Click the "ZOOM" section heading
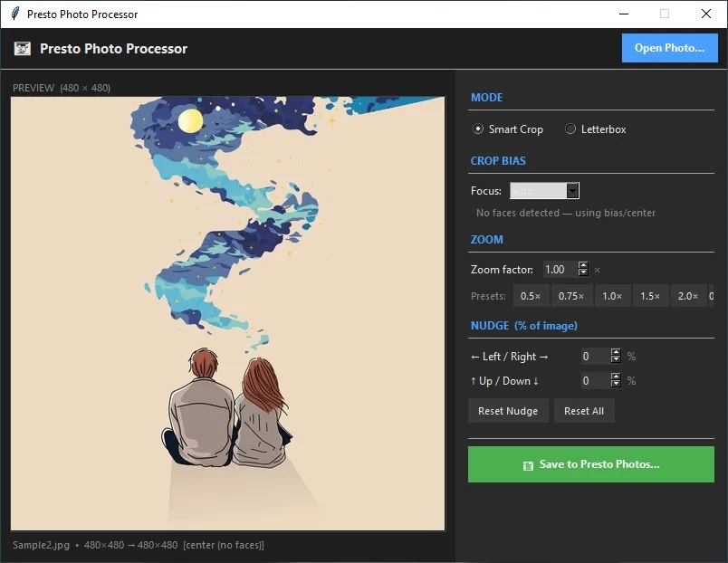Viewport: 728px width, 563px height. [486, 240]
